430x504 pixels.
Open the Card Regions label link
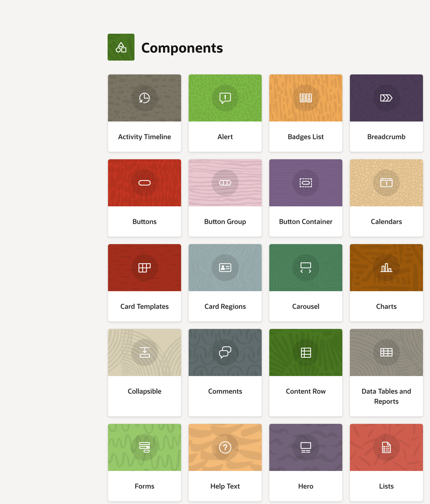point(225,307)
